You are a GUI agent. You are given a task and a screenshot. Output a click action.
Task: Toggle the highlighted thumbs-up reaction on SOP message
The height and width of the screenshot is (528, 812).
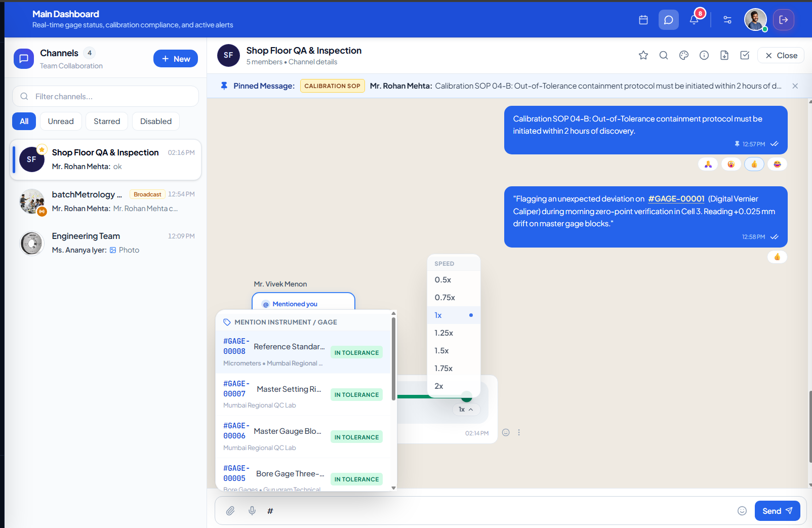754,164
